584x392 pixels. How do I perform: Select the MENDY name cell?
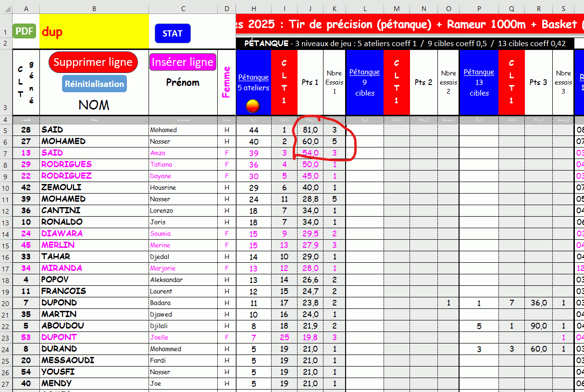point(94,383)
